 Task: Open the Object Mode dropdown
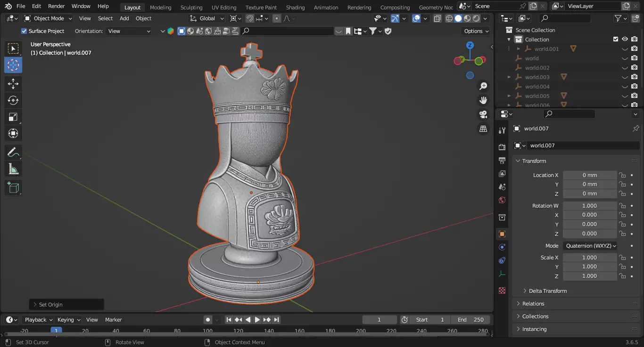pos(48,18)
